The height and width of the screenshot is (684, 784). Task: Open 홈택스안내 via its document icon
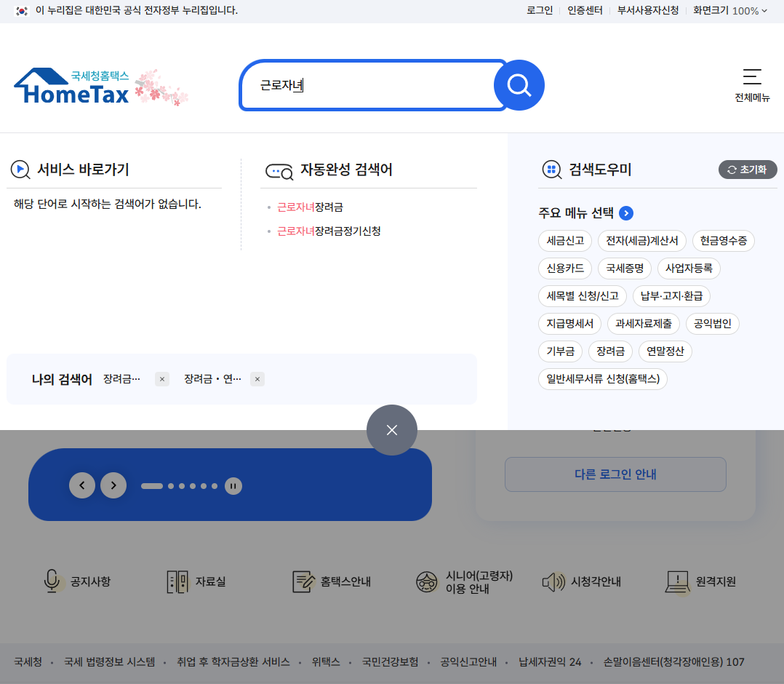pyautogui.click(x=304, y=581)
